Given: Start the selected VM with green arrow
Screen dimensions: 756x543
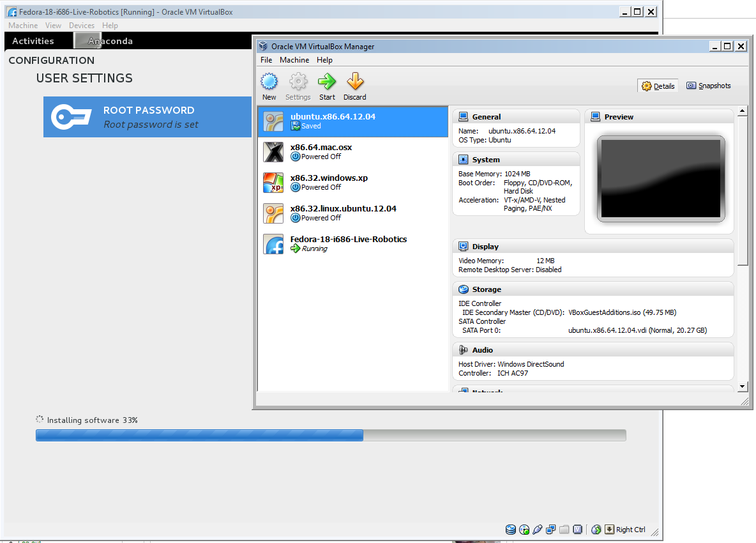Looking at the screenshot, I should [x=327, y=82].
